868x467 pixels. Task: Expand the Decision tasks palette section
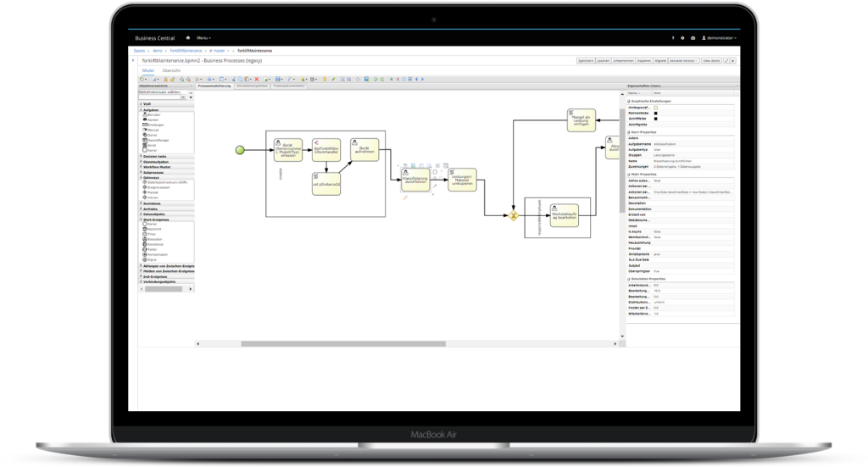point(155,157)
